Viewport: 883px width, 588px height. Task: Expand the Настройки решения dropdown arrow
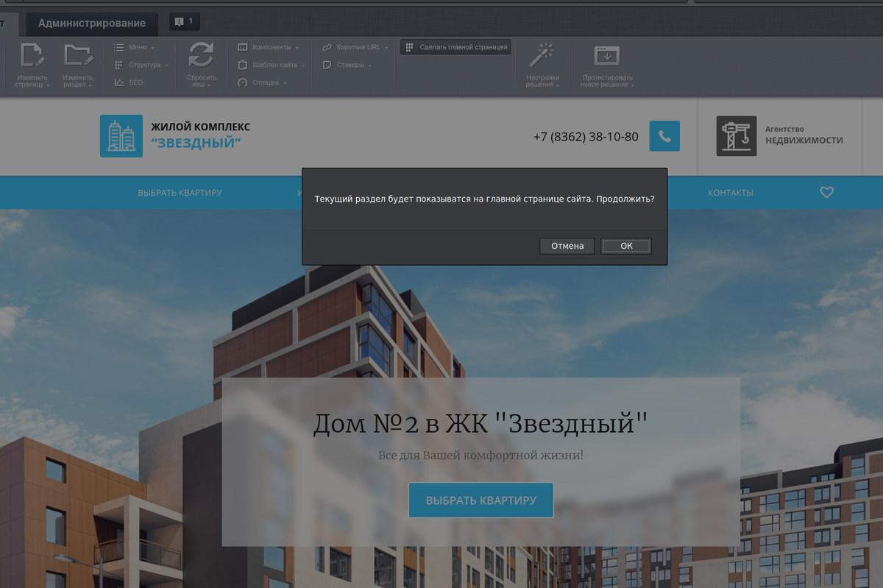pos(558,85)
